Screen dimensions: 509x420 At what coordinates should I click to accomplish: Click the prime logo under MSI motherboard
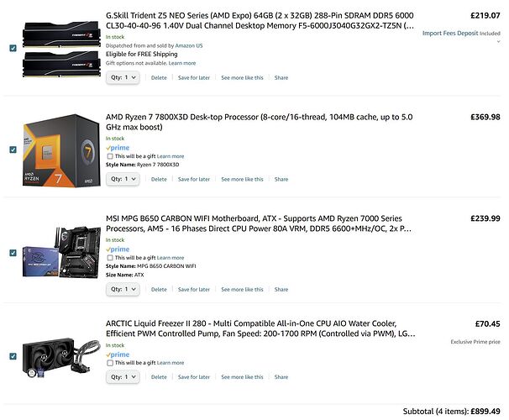(118, 249)
